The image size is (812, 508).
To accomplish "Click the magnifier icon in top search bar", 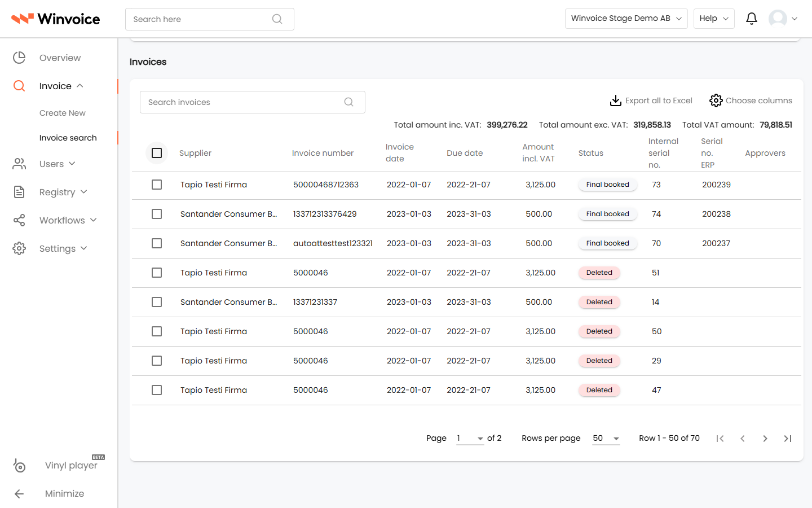I will (x=277, y=19).
